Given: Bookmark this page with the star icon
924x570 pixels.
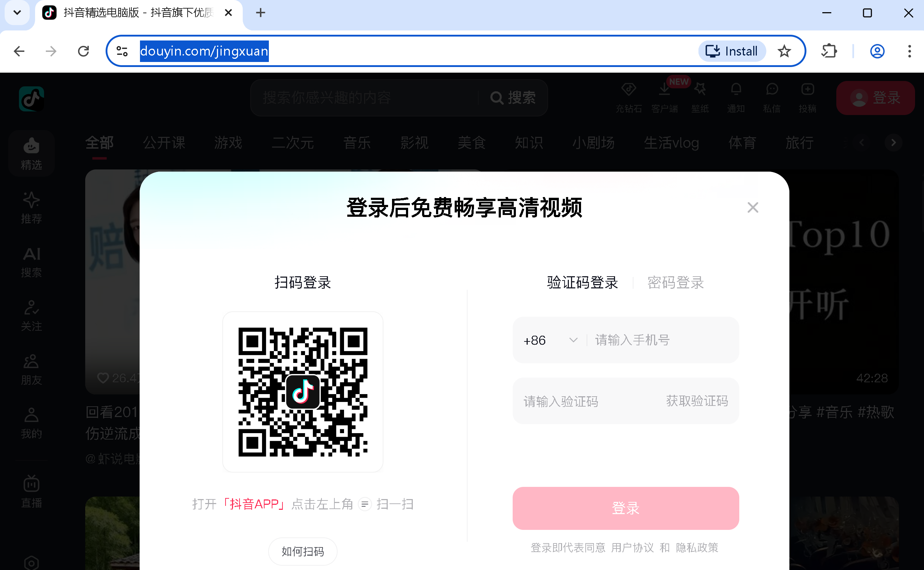Looking at the screenshot, I should [x=784, y=51].
